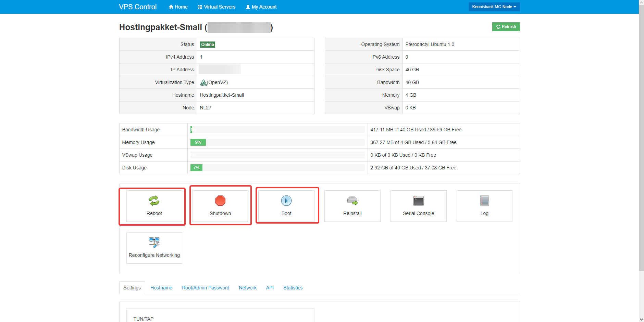This screenshot has height=322, width=644.
Task: Click the TUN/TAP setting label
Action: click(144, 319)
